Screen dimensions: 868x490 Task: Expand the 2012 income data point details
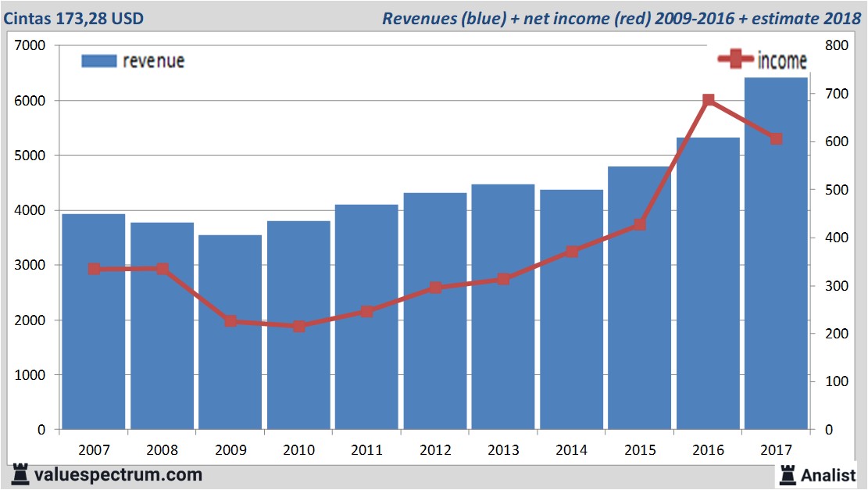click(434, 288)
